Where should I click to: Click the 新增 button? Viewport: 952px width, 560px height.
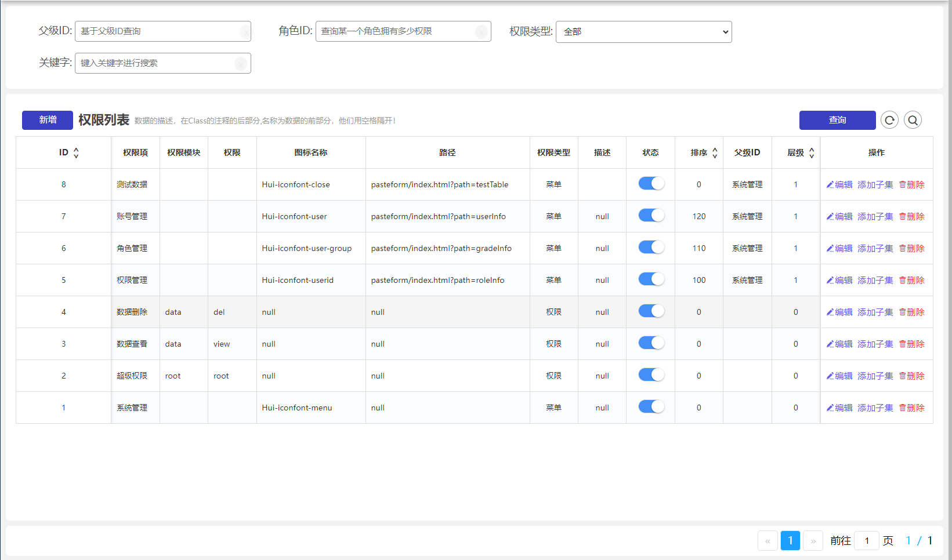(x=48, y=120)
